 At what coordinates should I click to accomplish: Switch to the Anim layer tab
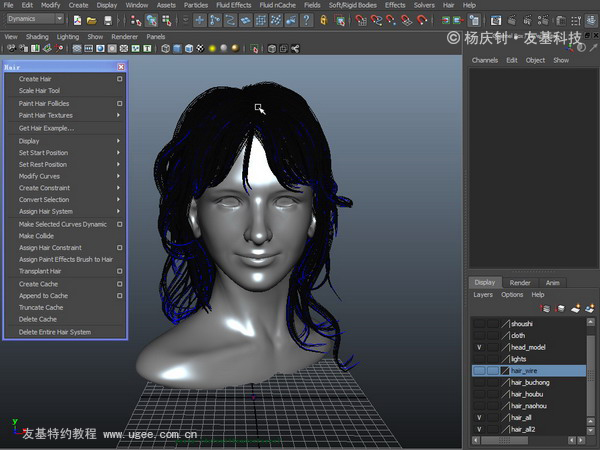coord(553,283)
